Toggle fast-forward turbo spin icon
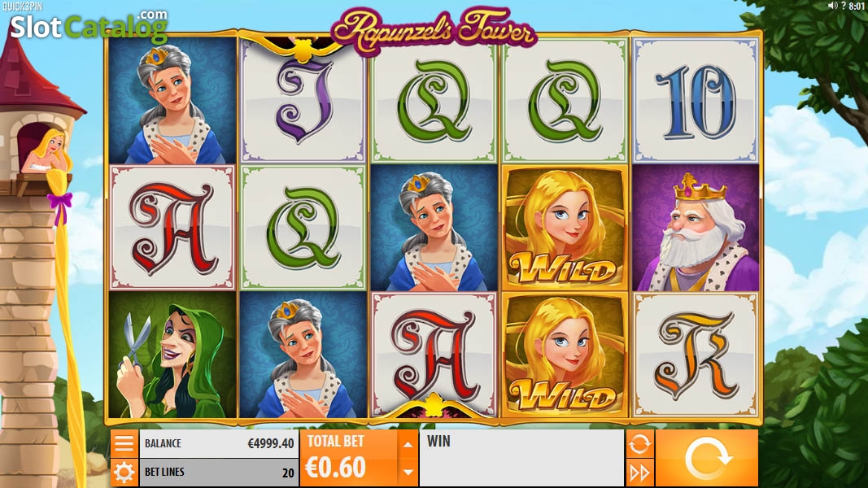Viewport: 868px width, 488px height. tap(639, 473)
